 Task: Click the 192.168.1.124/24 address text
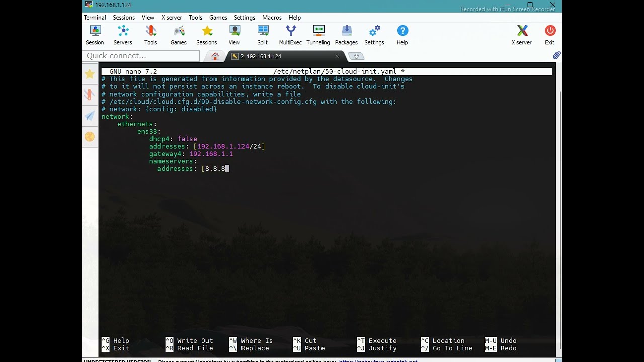[229, 146]
